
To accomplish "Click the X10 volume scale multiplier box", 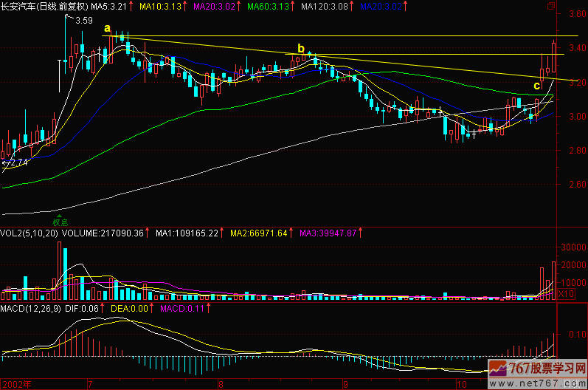I will click(567, 294).
